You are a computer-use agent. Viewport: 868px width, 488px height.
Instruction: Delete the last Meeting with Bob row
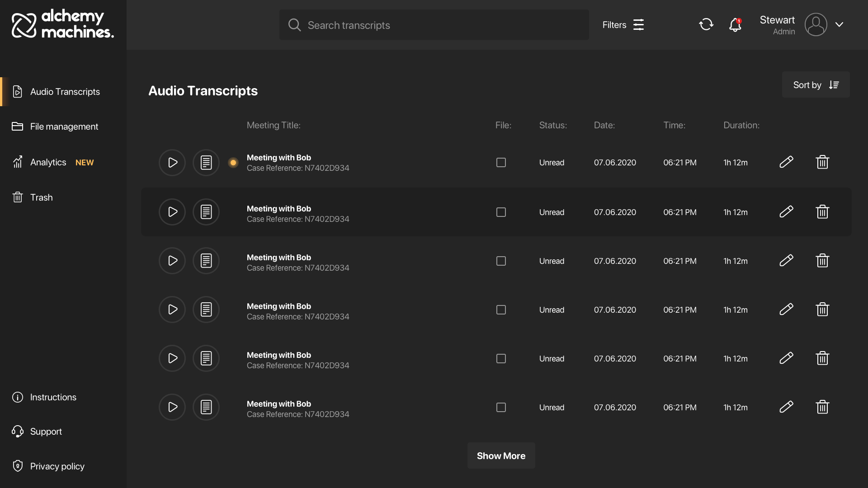[822, 407]
